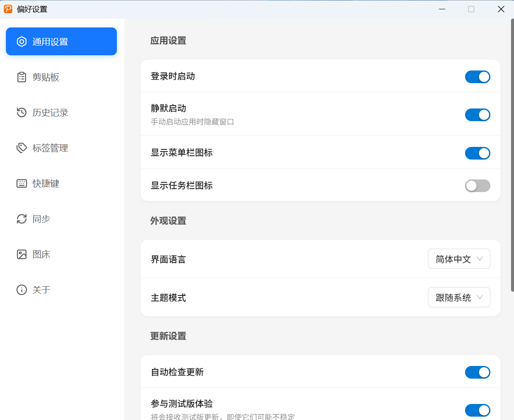Screen dimensions: 514x420
Task: Enable 显示任务栏图标
Action: pyautogui.click(x=477, y=185)
